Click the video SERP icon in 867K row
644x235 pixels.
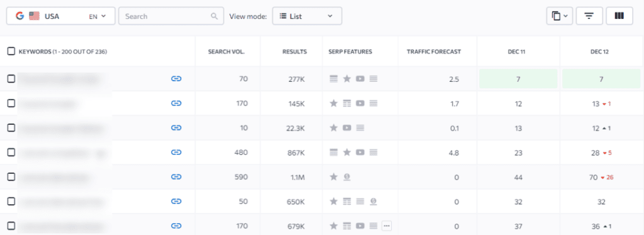pos(360,152)
